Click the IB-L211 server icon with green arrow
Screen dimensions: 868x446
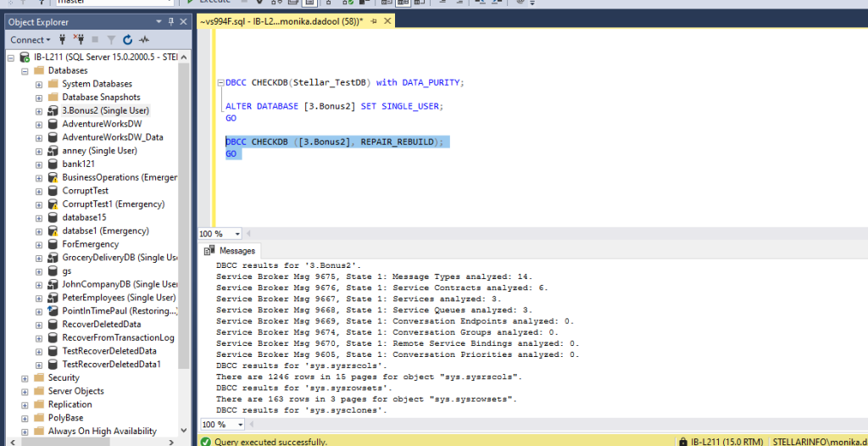pyautogui.click(x=25, y=57)
